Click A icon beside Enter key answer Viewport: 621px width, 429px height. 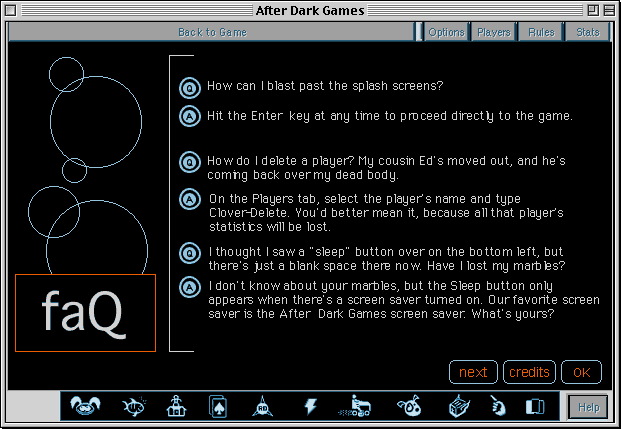190,116
